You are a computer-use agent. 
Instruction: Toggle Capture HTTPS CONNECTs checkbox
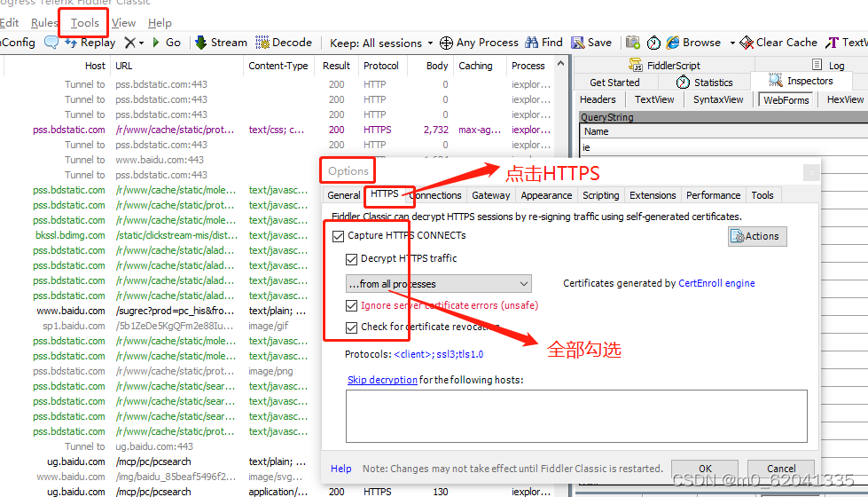click(338, 236)
